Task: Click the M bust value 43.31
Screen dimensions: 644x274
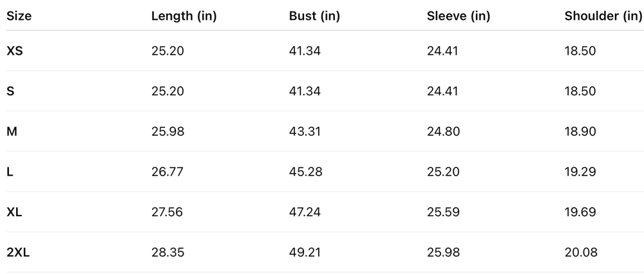Action: pos(305,132)
